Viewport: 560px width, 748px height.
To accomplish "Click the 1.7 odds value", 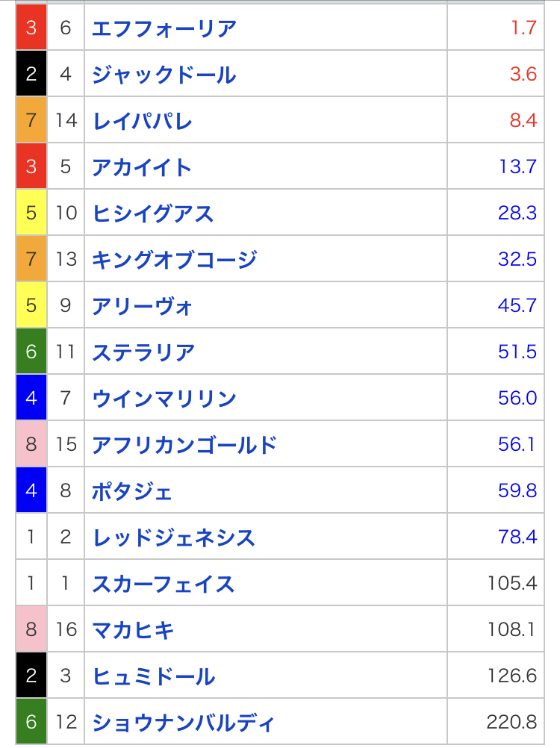I will pyautogui.click(x=523, y=28).
